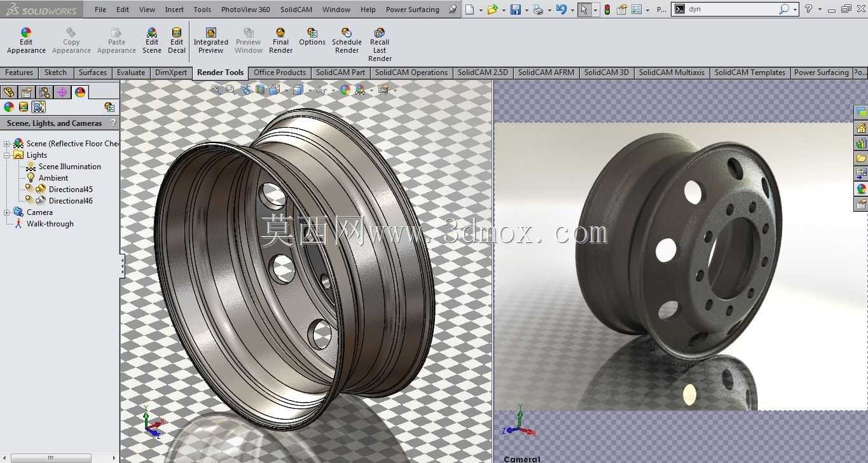Switch to the FeatureManager design tree tab
The height and width of the screenshot is (463, 868).
point(9,92)
